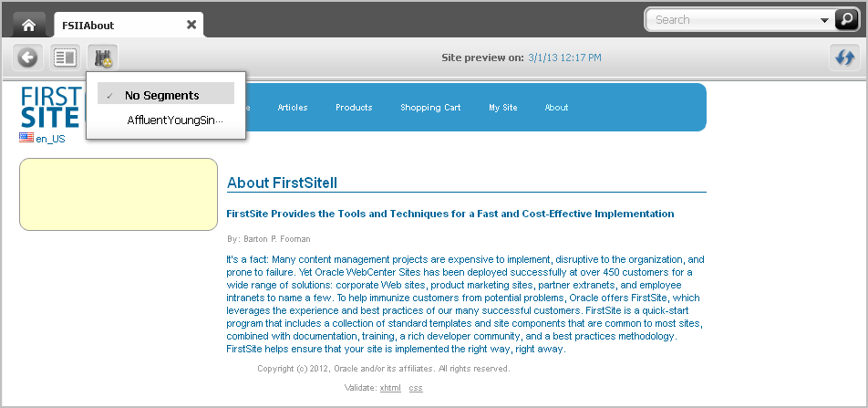Open the Home tab icon

(x=29, y=26)
